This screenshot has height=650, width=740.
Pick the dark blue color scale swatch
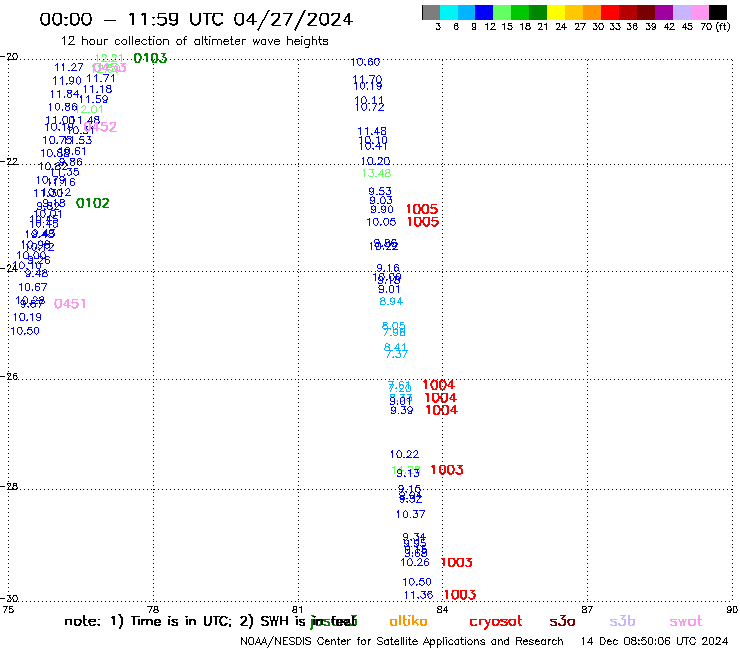pyautogui.click(x=484, y=12)
